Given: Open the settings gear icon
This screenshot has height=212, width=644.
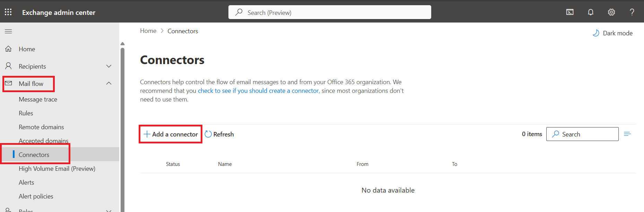Looking at the screenshot, I should [611, 12].
